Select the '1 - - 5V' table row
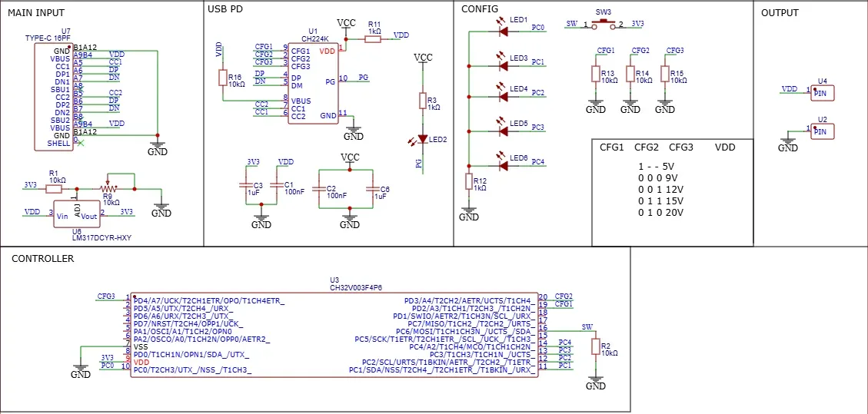Viewport: 868px width, 414px height. click(656, 167)
